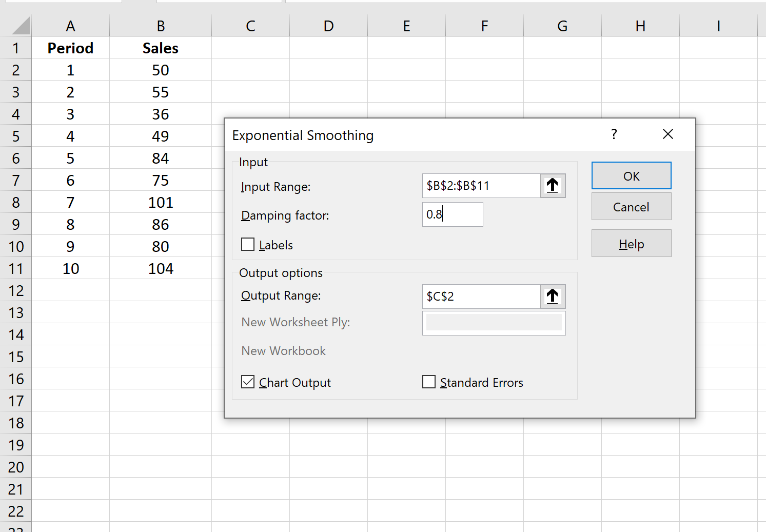This screenshot has width=766, height=532.
Task: Select column B header
Action: click(161, 25)
